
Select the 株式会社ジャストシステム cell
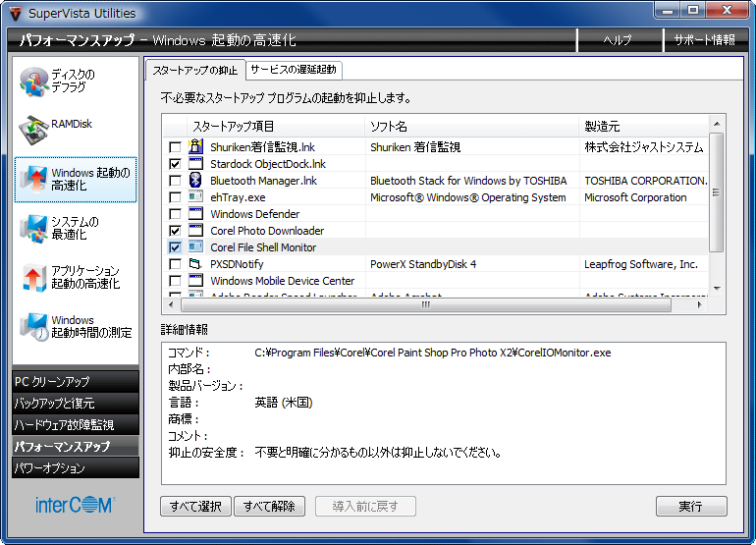(x=644, y=147)
